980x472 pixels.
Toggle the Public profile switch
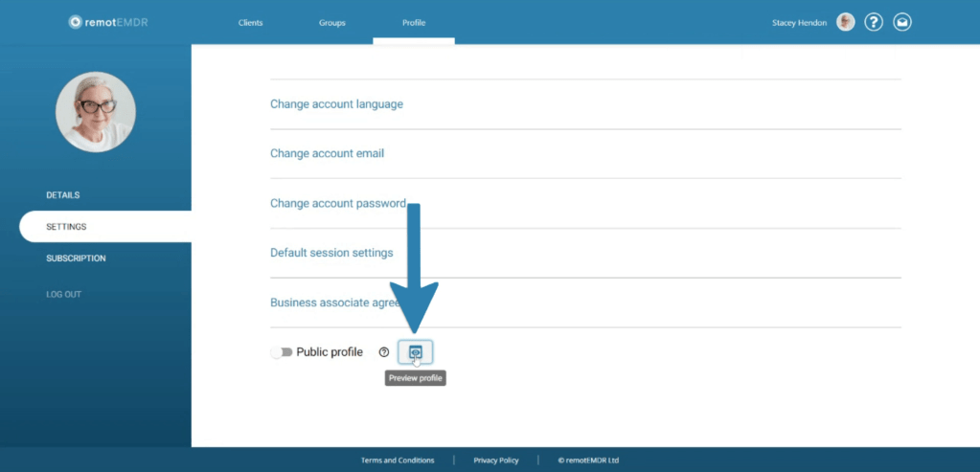pyautogui.click(x=281, y=352)
